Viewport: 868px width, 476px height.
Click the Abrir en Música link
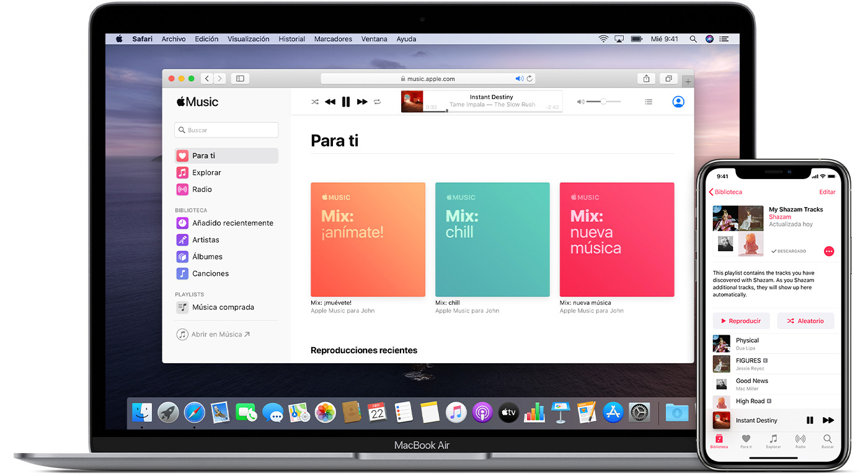coord(213,334)
